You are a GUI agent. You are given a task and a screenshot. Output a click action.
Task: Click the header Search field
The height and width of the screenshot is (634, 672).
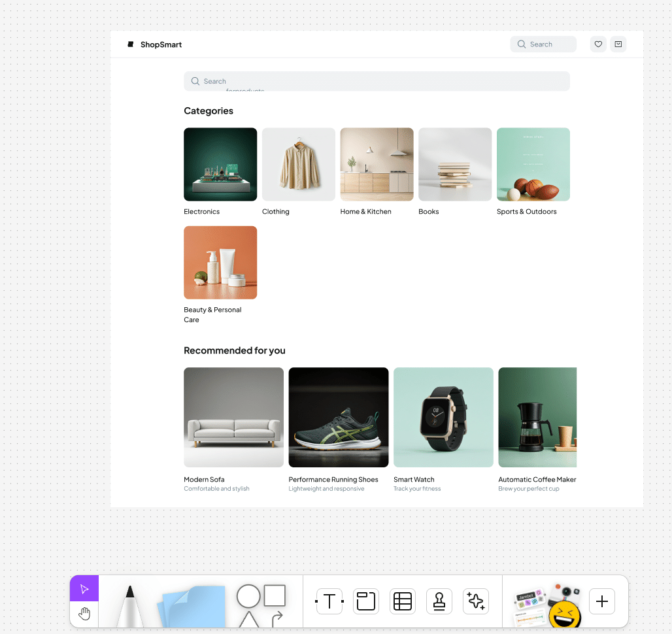[x=543, y=44]
